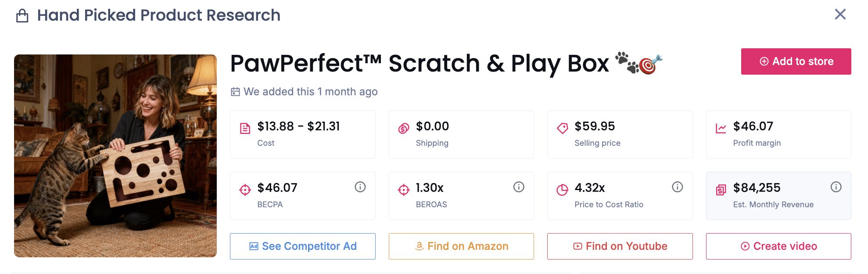Start the Create video action
The image size is (868, 274).
tap(778, 246)
